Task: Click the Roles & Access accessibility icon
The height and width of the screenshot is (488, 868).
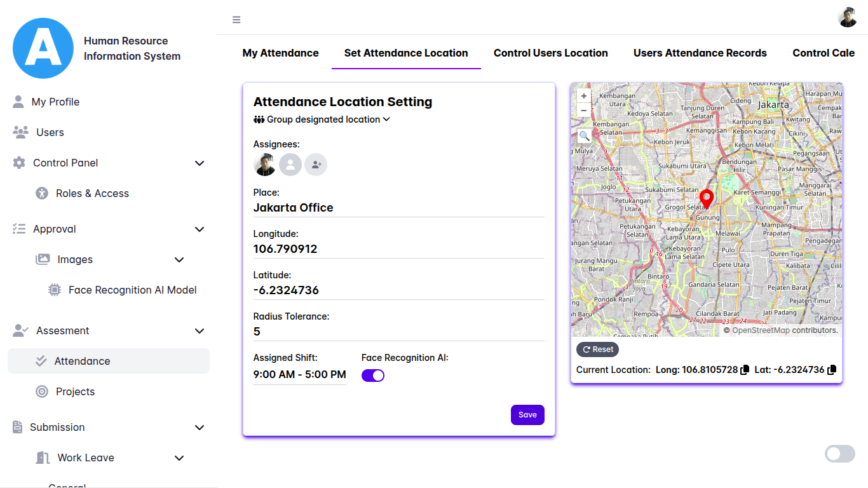Action: (42, 193)
